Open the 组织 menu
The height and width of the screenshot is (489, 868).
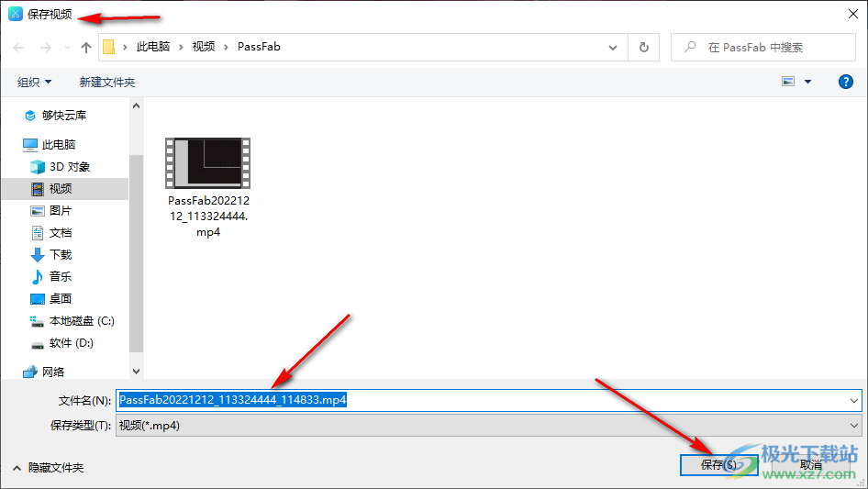[x=34, y=82]
